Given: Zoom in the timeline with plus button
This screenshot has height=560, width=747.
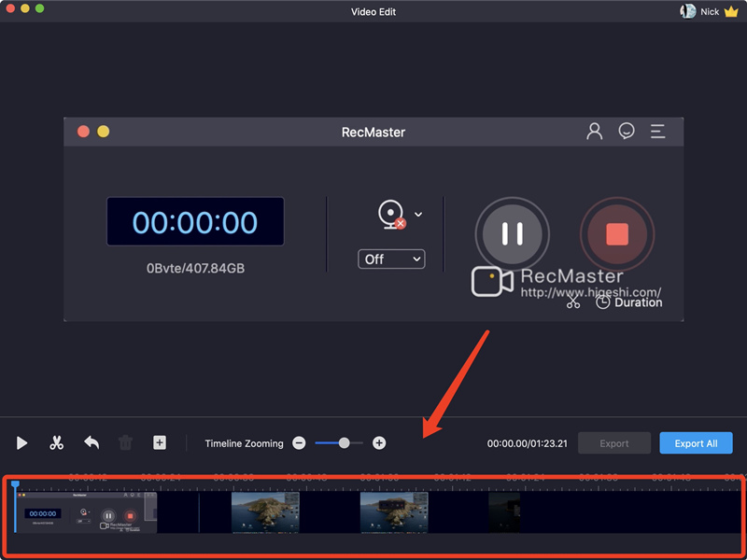Looking at the screenshot, I should [x=379, y=443].
